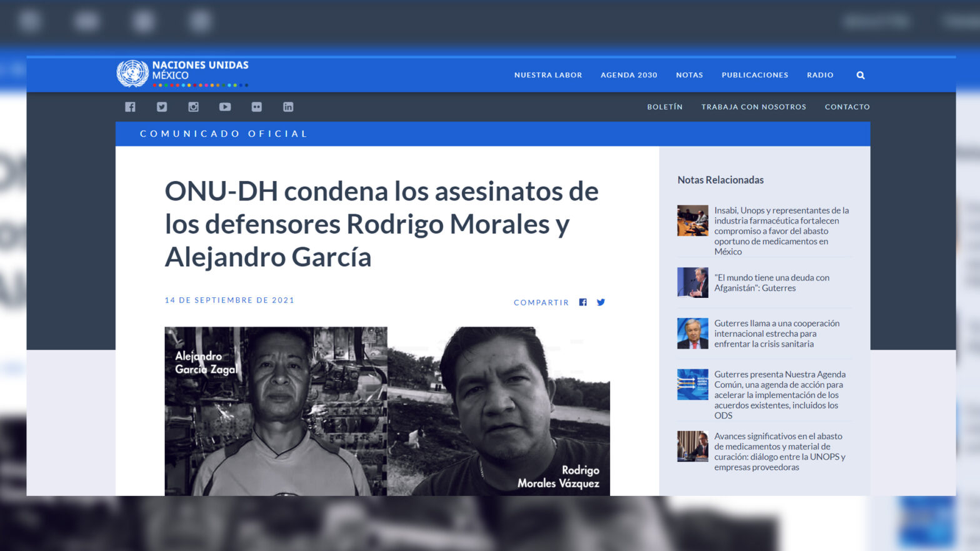The width and height of the screenshot is (980, 551).
Task: Click the LinkedIn social icon
Action: tap(288, 107)
